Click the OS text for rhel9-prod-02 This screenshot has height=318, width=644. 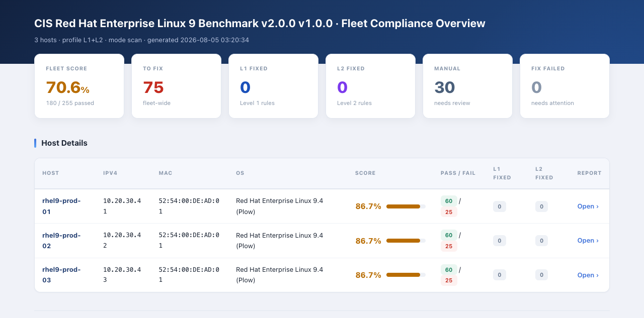pos(280,241)
